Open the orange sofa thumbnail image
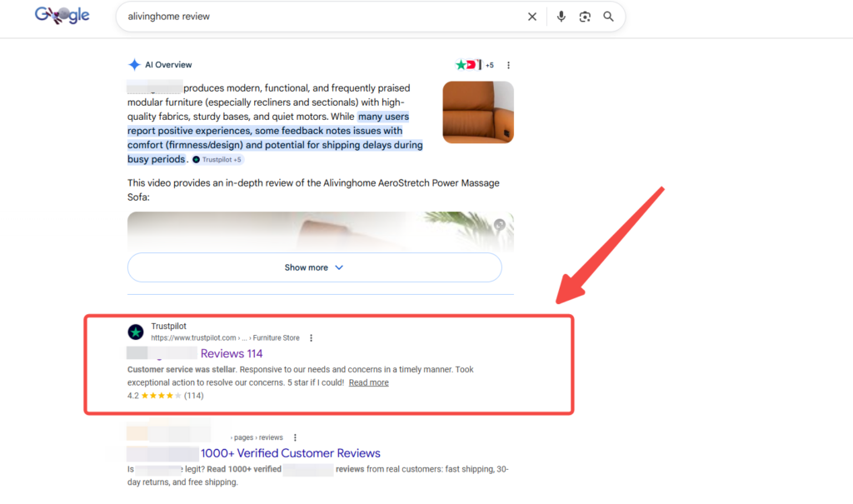The image size is (853, 504). pyautogui.click(x=478, y=112)
